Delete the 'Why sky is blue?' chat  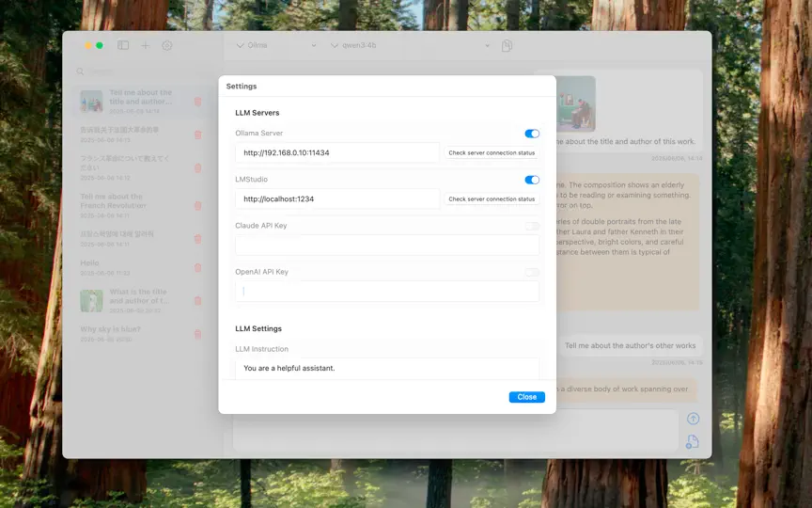tap(197, 334)
